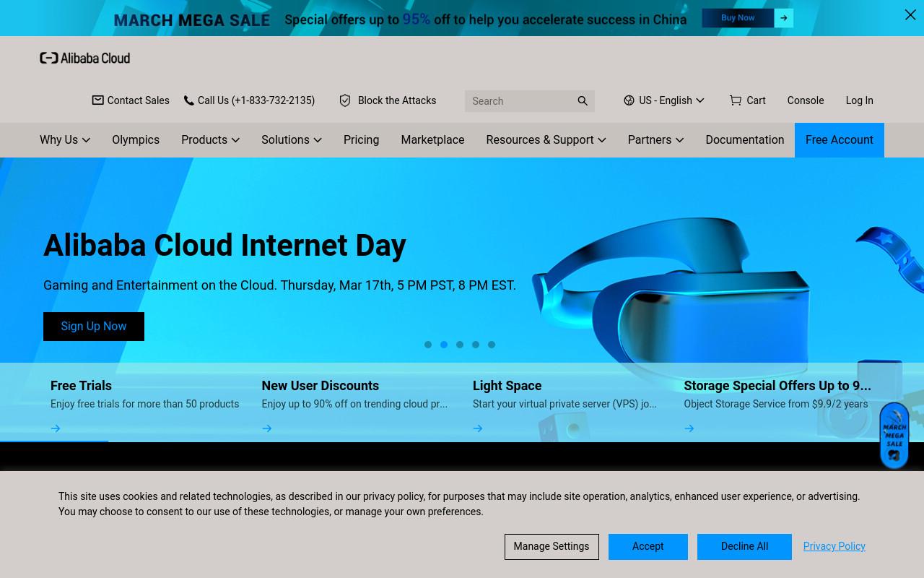This screenshot has height=578, width=924.
Task: Click the arrow under Light Space
Action: (478, 428)
